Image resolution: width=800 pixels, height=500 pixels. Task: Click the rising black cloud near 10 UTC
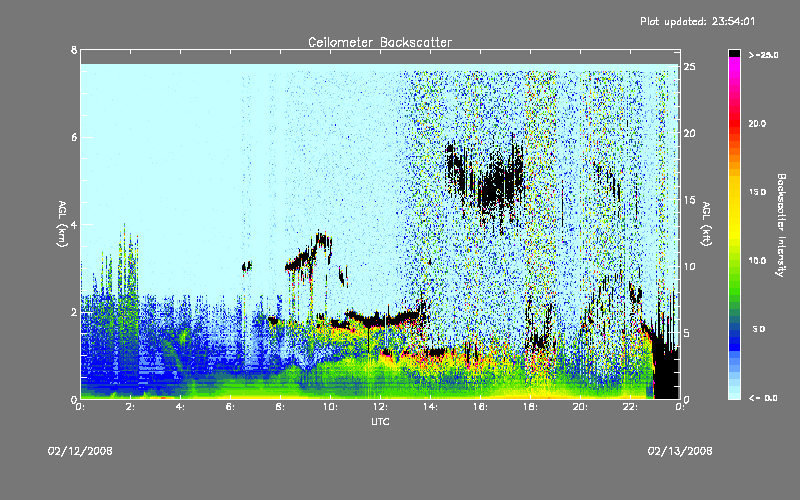pyautogui.click(x=311, y=253)
